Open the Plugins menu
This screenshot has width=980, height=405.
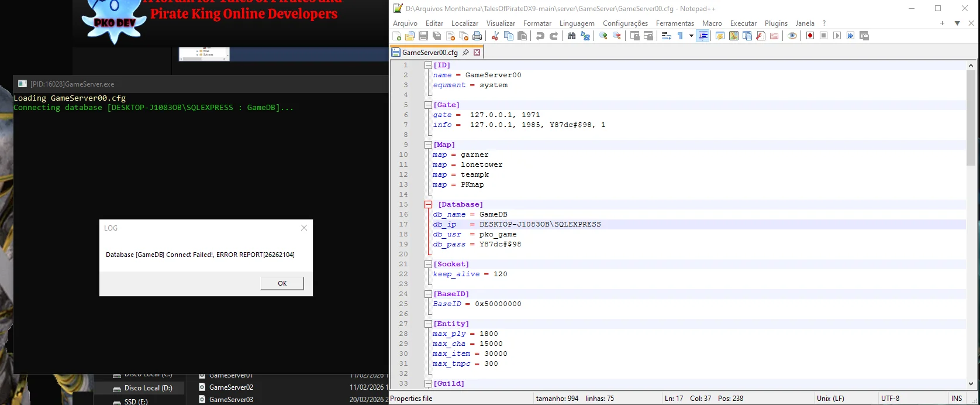[776, 23]
